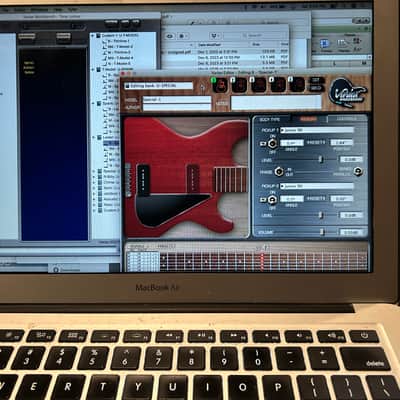Image resolution: width=400 pixels, height=400 pixels.
Task: Click the small arrow icon beside the editing bank field
Action: (202, 87)
